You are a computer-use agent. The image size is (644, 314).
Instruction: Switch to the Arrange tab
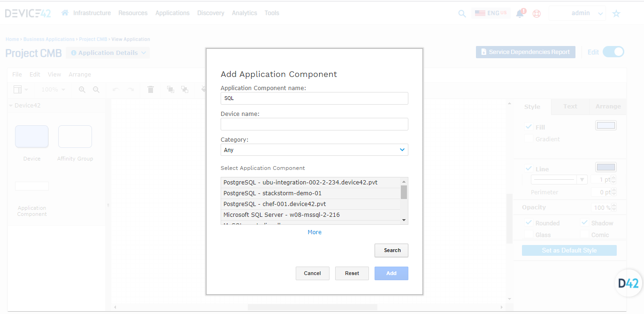point(608,107)
